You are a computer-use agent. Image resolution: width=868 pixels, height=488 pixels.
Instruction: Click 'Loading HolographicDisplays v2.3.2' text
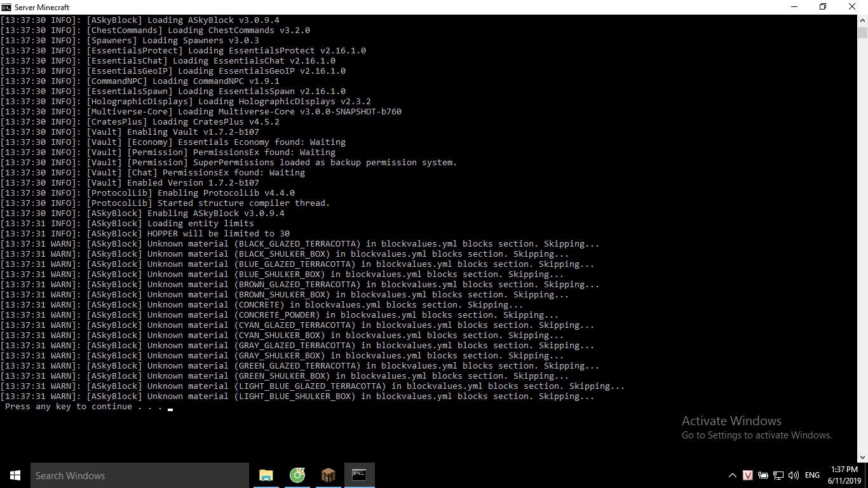coord(285,102)
